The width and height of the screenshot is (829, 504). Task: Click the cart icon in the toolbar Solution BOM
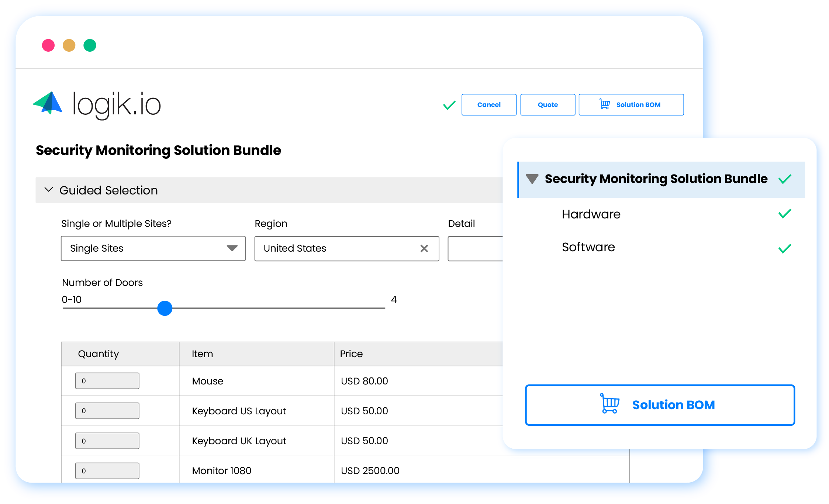pos(605,104)
